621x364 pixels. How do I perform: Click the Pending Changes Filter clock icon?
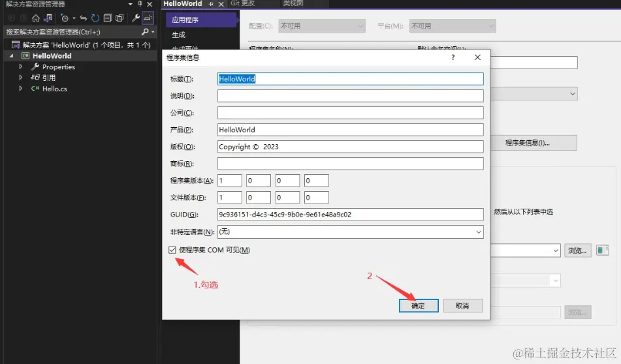[65, 18]
